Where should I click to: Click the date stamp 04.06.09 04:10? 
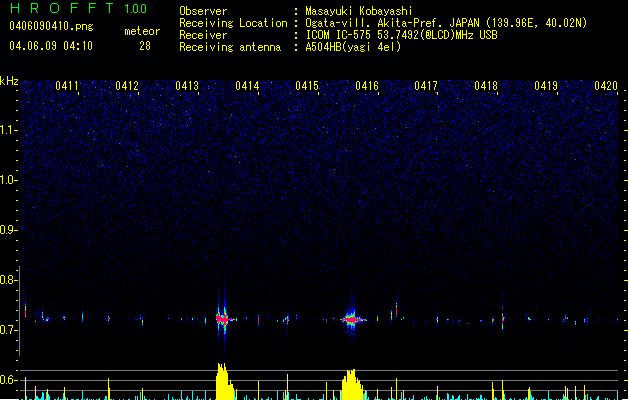point(51,46)
